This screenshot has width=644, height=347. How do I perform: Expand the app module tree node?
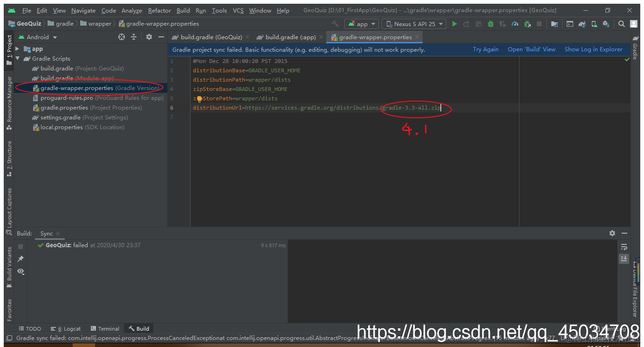[17, 49]
